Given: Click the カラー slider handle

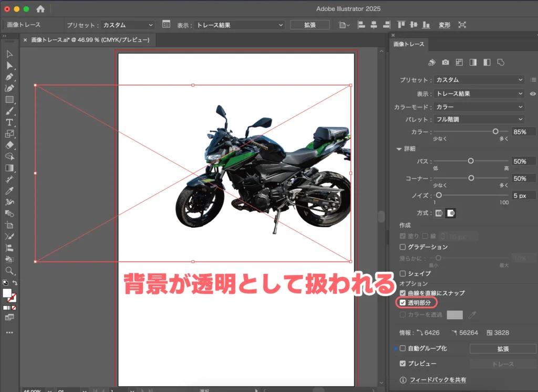Looking at the screenshot, I should coord(495,132).
